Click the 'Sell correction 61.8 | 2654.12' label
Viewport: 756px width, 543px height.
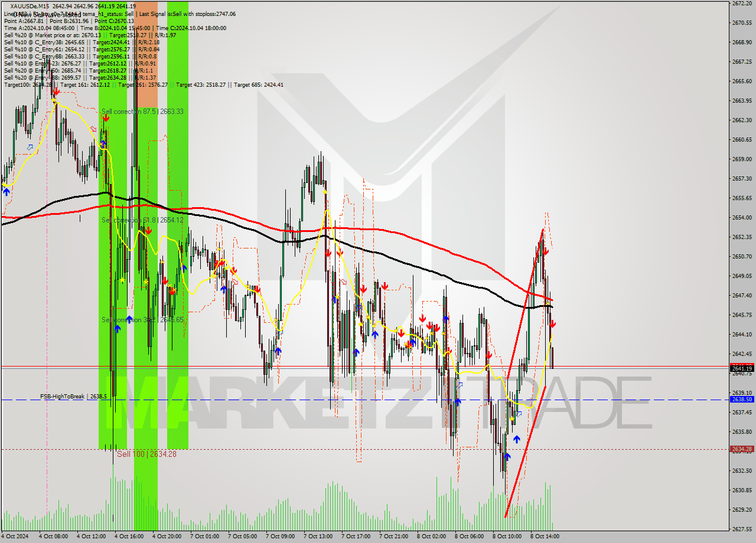tap(142, 220)
